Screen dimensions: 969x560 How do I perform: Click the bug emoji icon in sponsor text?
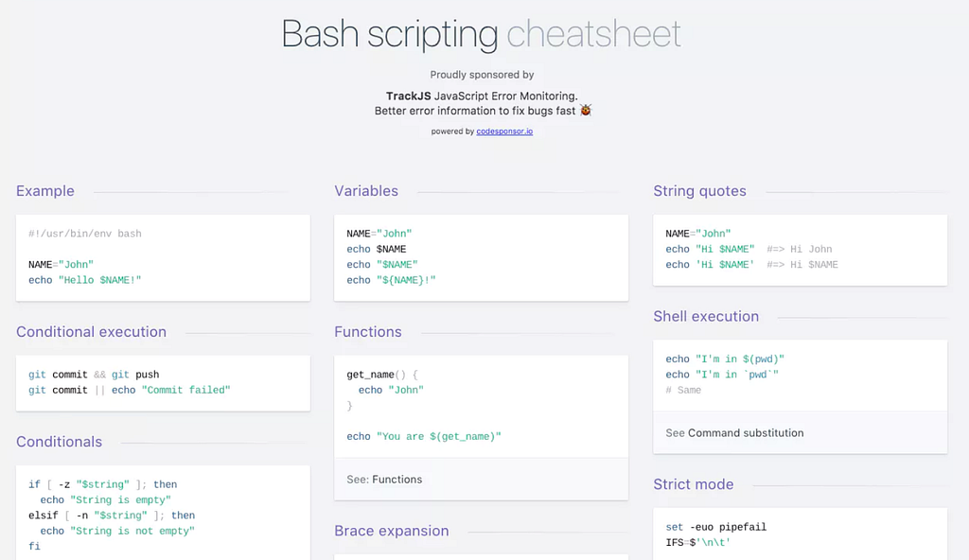(586, 111)
